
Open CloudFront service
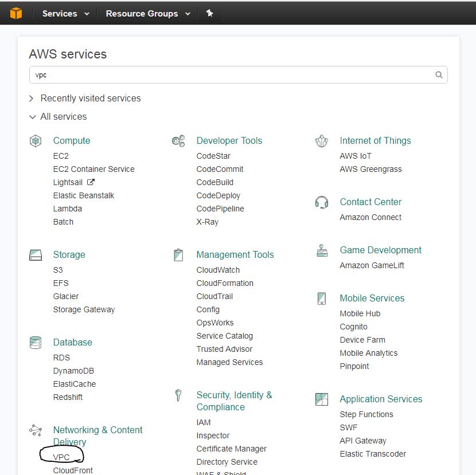pos(73,470)
